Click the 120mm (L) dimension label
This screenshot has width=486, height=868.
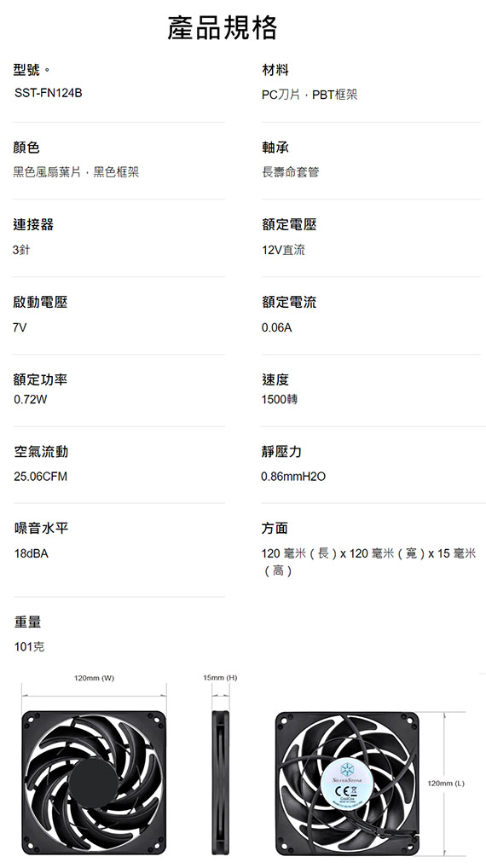click(x=446, y=784)
